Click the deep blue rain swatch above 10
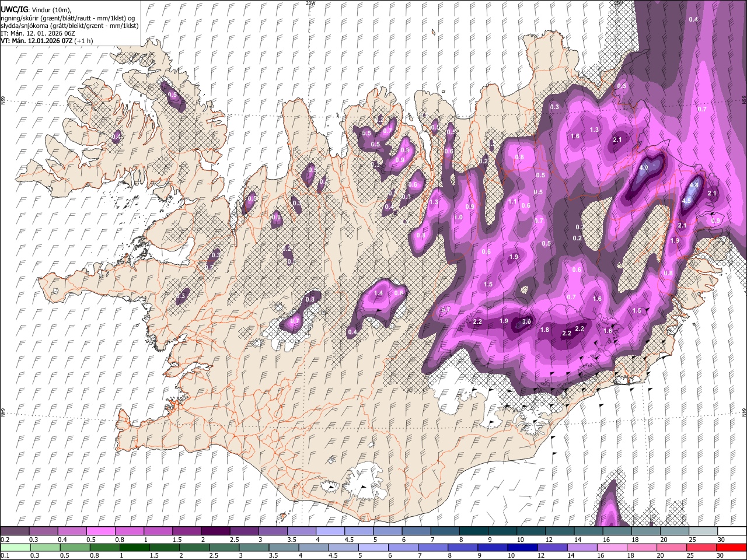 pyautogui.click(x=523, y=548)
